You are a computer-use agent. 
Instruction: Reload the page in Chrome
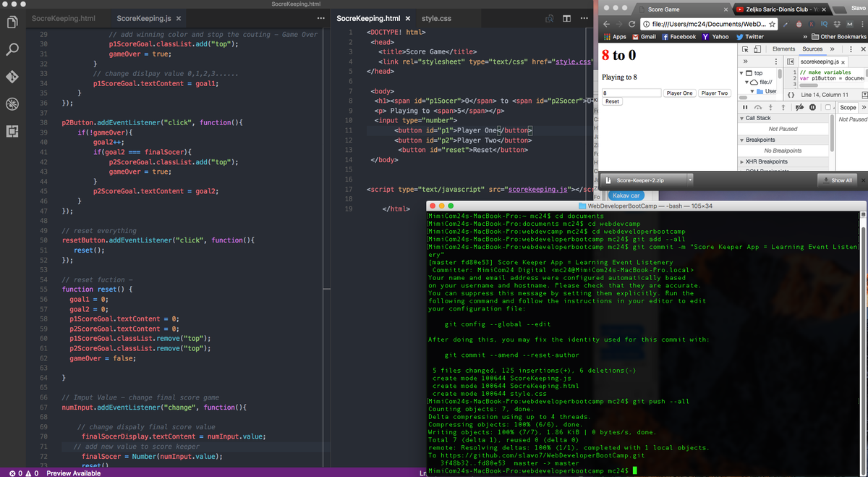[631, 25]
